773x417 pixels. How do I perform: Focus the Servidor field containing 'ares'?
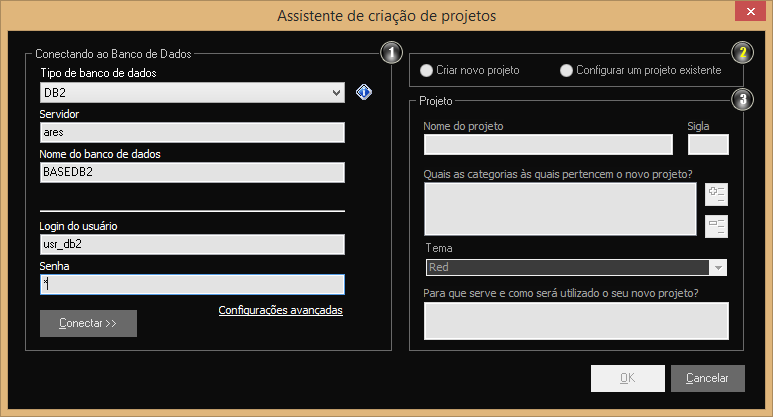[x=192, y=133]
